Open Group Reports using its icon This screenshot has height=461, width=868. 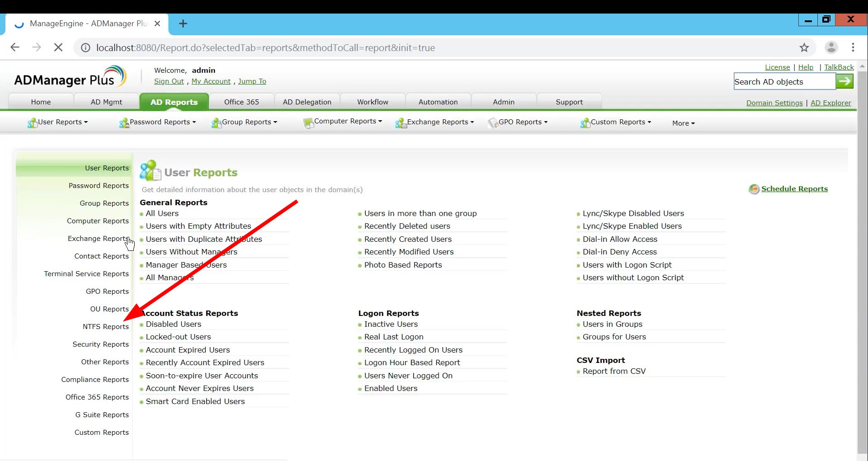[x=216, y=122]
